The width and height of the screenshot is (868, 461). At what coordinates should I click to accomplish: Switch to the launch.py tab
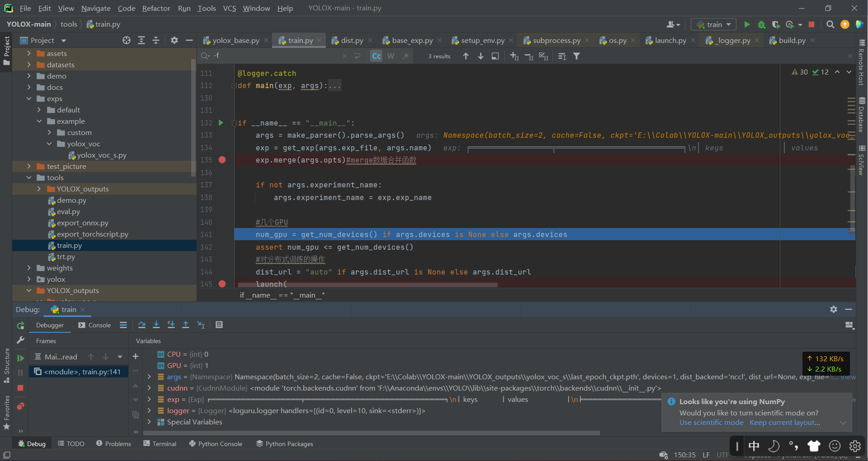(x=670, y=40)
